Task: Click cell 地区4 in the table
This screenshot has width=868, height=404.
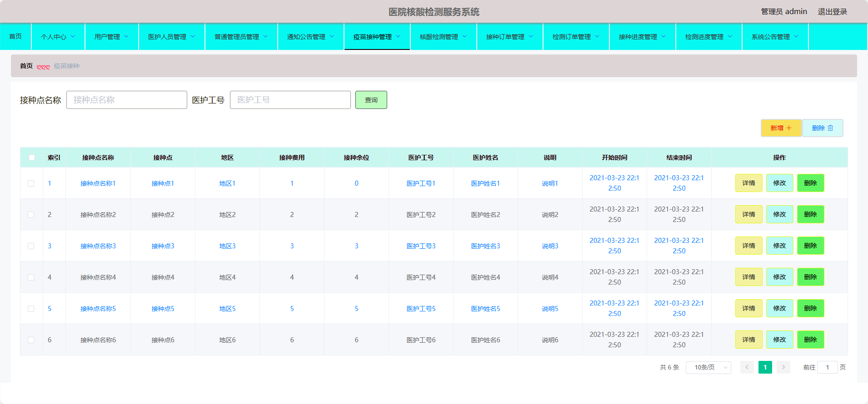Action: pos(227,277)
